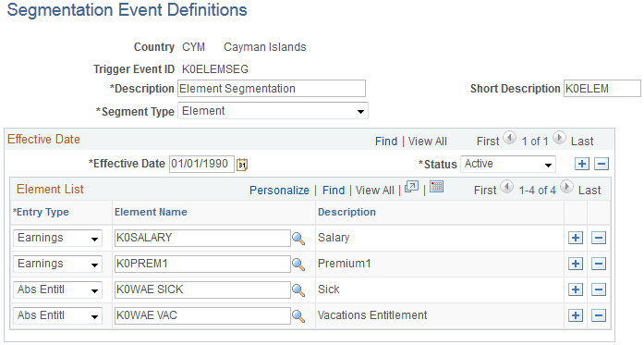Viewport: 644px width, 345px height.
Task: Click View All in Element List
Action: click(x=374, y=191)
